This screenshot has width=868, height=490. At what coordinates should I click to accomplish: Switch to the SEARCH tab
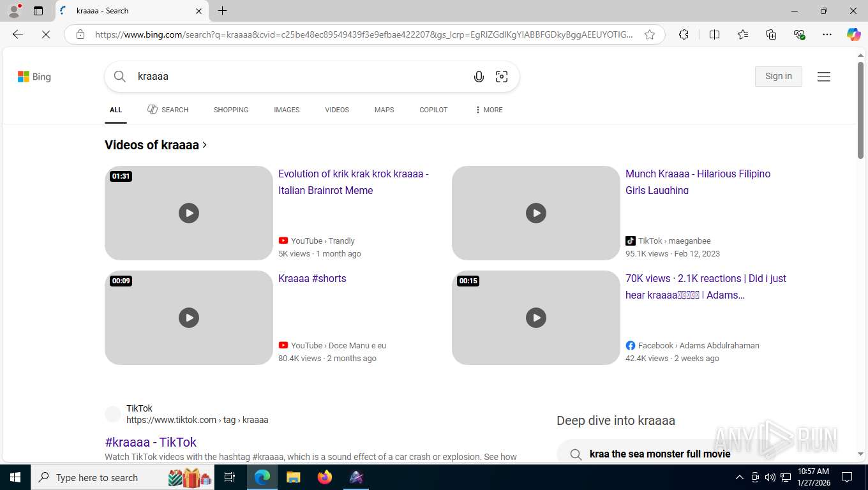pyautogui.click(x=168, y=110)
